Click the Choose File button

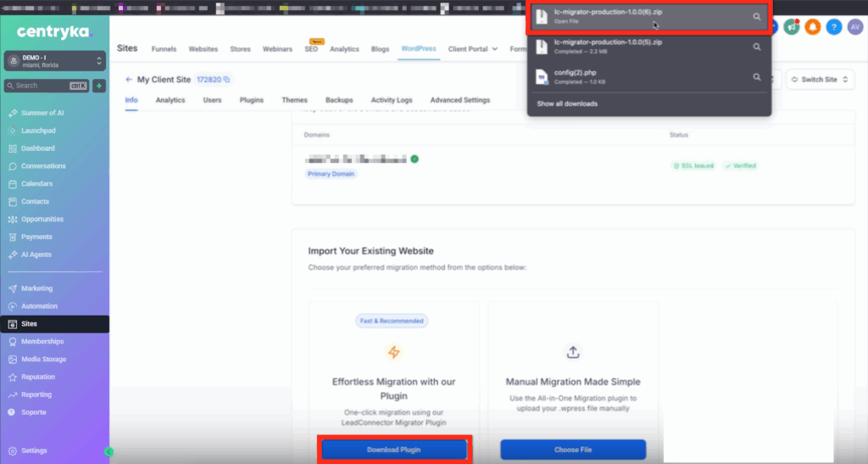pyautogui.click(x=573, y=450)
